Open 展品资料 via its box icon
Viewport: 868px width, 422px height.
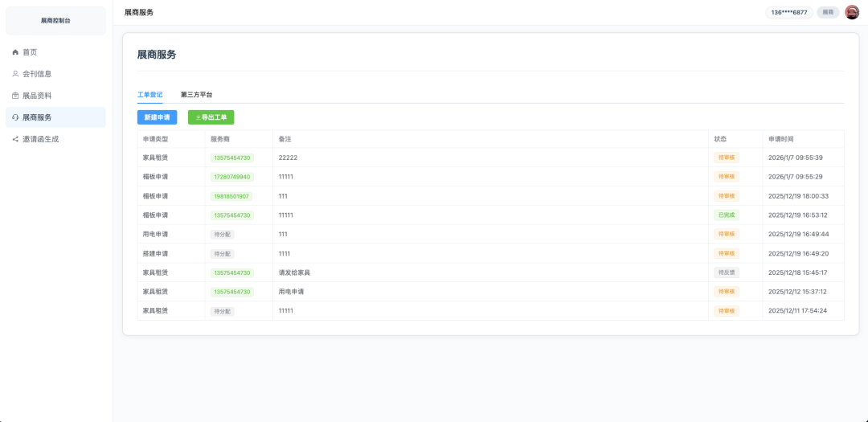coord(15,96)
